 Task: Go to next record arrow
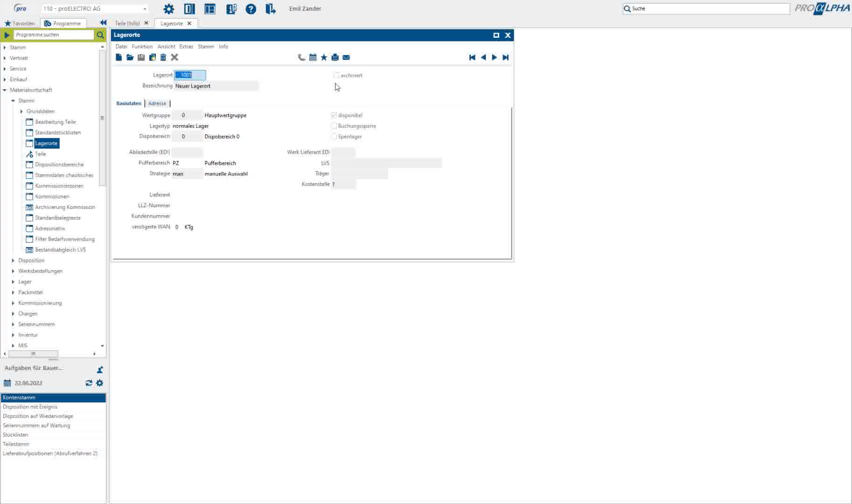pyautogui.click(x=494, y=57)
